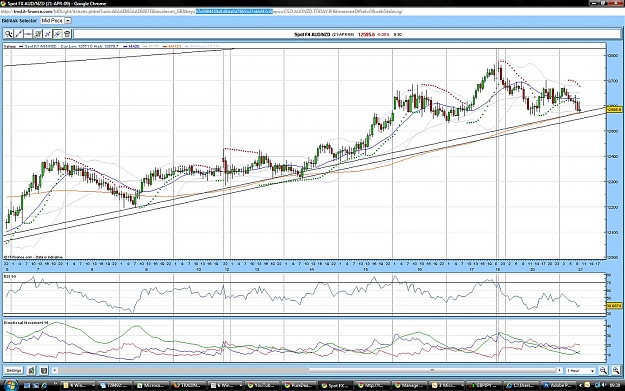Image resolution: width=625 pixels, height=391 pixels.
Task: Open the Windows Start button
Action: (x=10, y=385)
